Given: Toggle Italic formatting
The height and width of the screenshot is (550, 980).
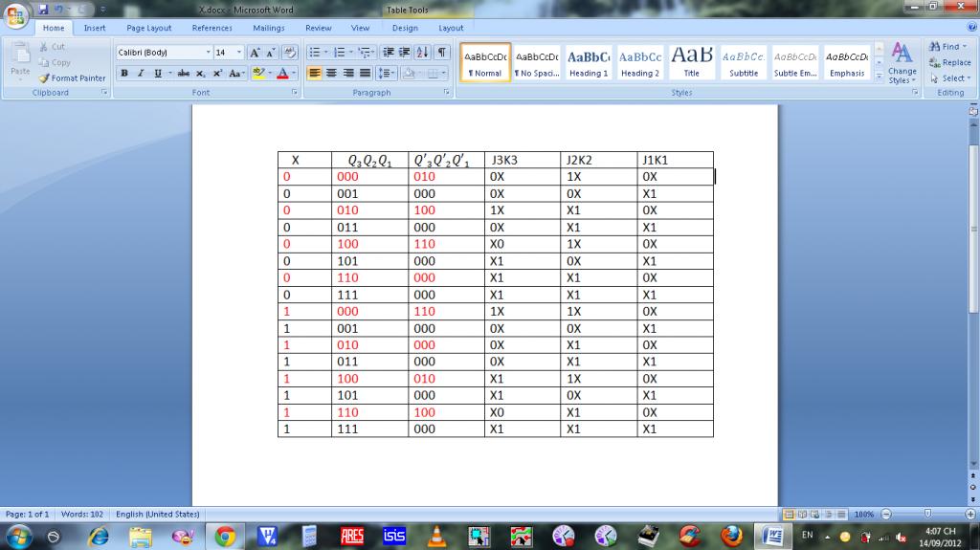Looking at the screenshot, I should click(x=141, y=73).
